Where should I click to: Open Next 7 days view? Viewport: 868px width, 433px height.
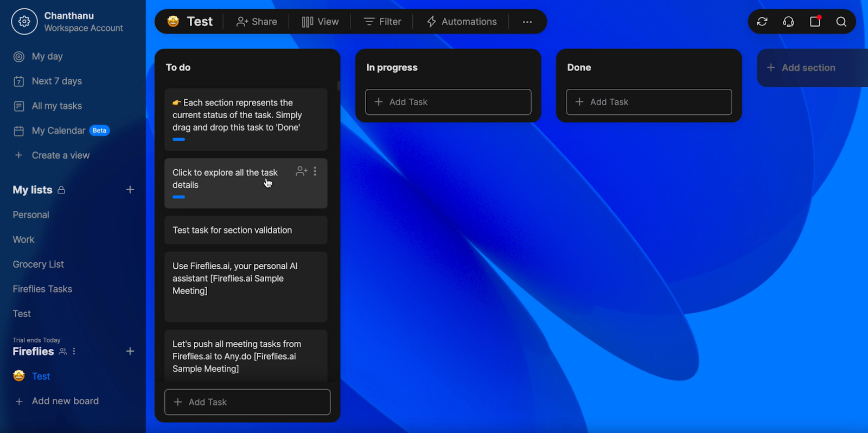(48, 81)
